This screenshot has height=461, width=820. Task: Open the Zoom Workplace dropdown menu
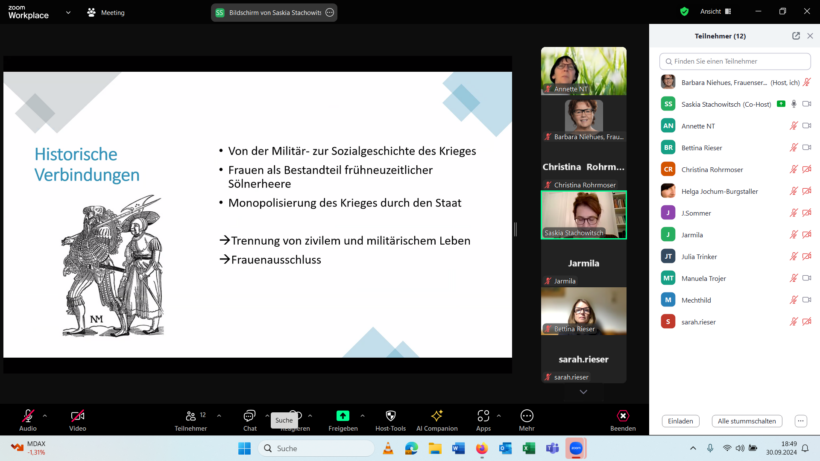click(69, 12)
